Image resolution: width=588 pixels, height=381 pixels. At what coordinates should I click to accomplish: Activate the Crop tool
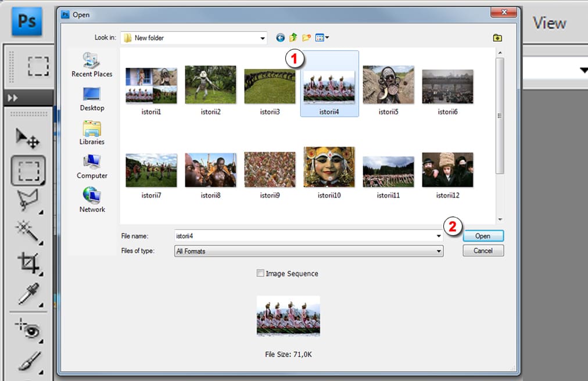point(27,263)
